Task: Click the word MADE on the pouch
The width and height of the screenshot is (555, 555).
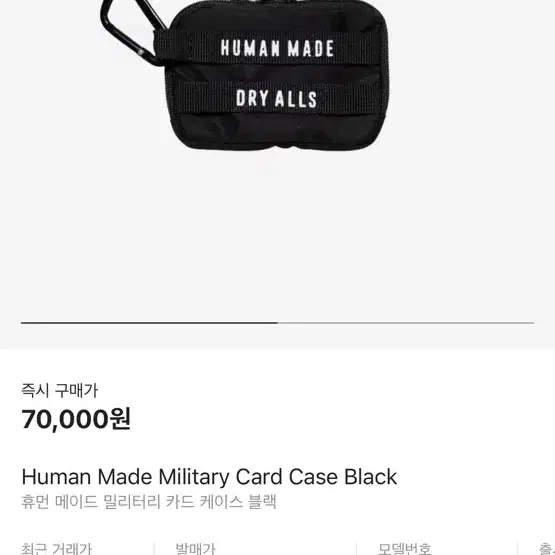Action: (310, 48)
